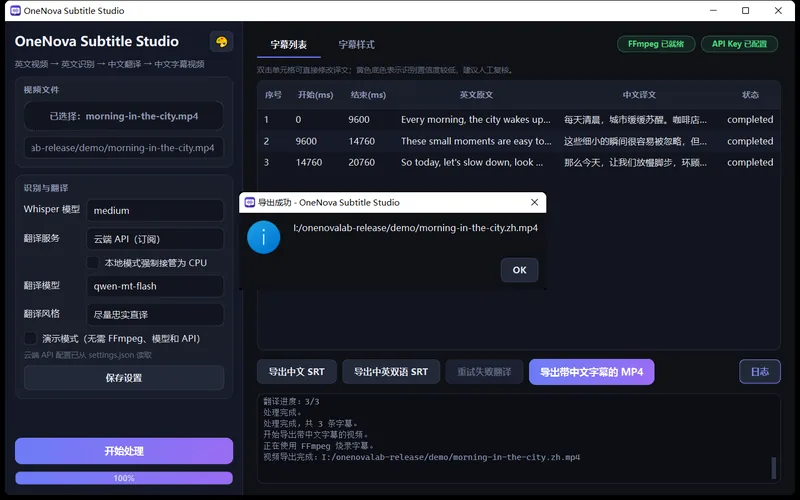The image size is (800, 500).
Task: Click the OneNova app icon in title bar
Action: 15,11
